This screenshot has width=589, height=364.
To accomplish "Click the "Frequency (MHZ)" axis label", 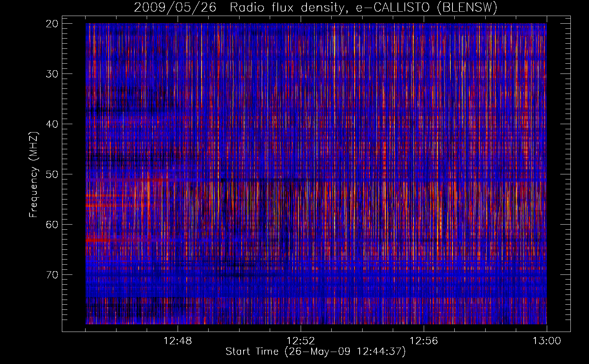I will click(x=33, y=175).
